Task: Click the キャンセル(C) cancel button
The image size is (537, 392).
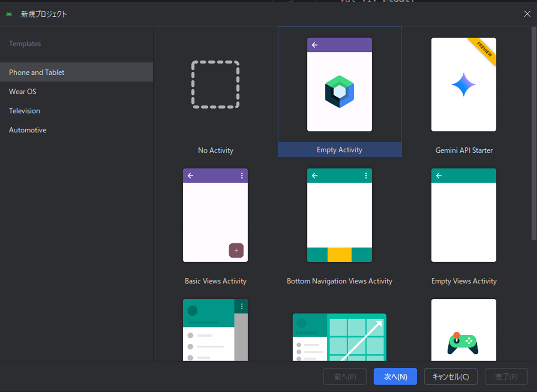Action: 451,377
